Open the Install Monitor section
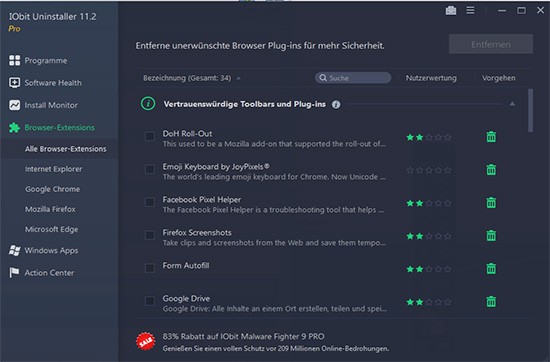The height and width of the screenshot is (362, 550). 51,105
